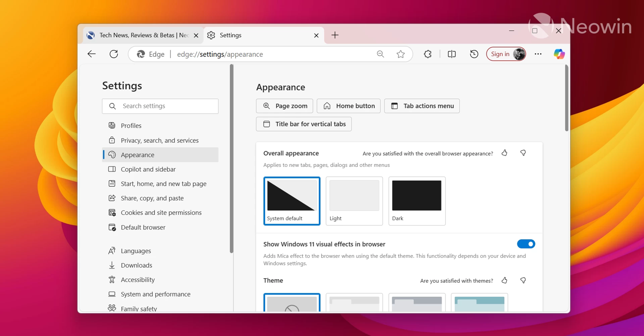Maximize the Edge browser window
Image resolution: width=644 pixels, height=336 pixels.
point(535,31)
